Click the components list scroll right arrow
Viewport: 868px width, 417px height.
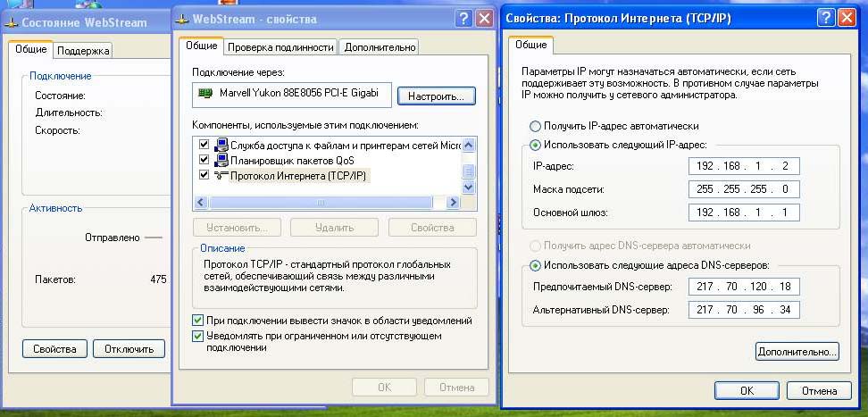click(x=454, y=203)
